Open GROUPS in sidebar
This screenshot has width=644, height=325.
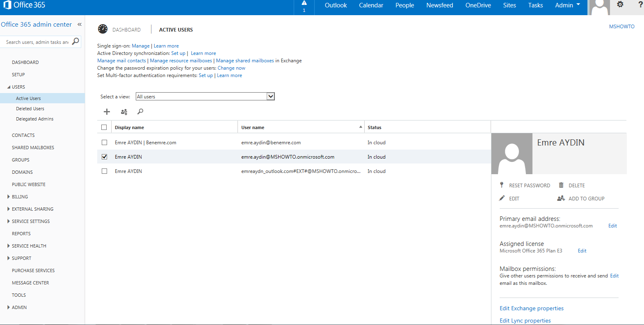21,160
